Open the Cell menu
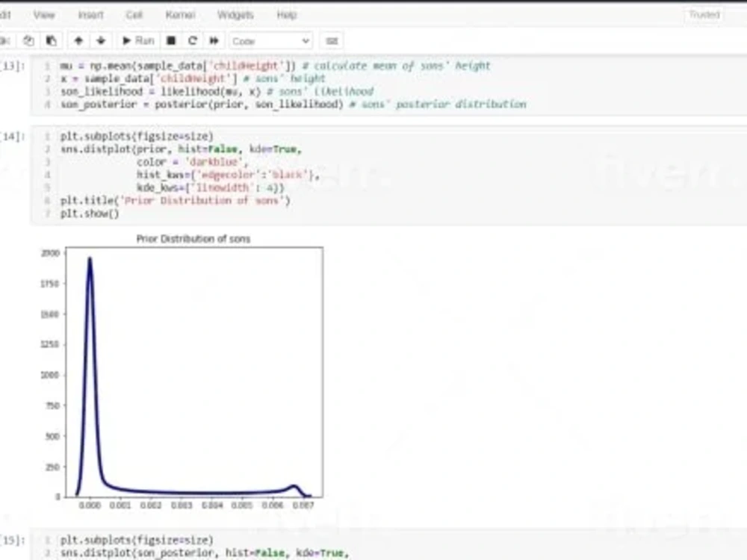747x560 pixels. point(134,15)
